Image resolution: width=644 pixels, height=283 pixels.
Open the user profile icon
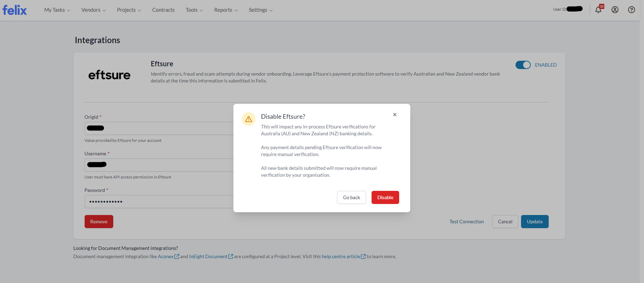point(615,10)
